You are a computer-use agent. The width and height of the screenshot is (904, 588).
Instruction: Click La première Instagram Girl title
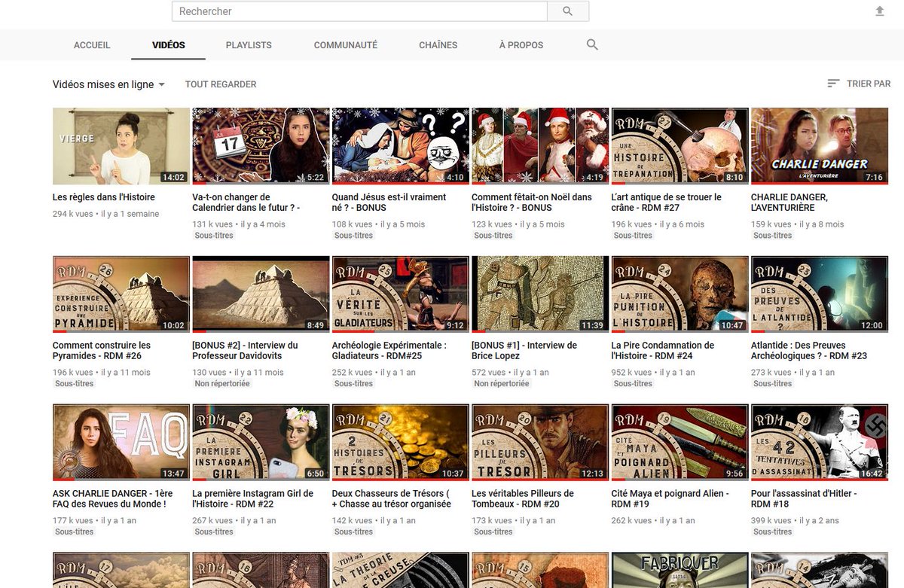coord(253,499)
